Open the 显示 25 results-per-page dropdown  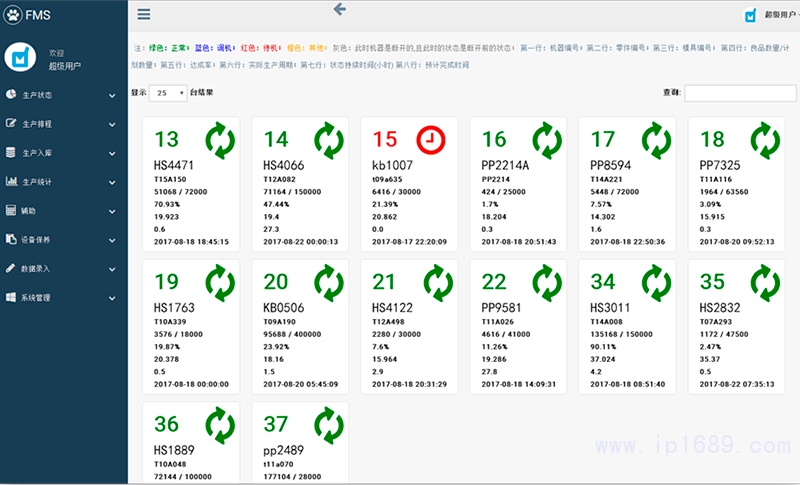tap(167, 93)
